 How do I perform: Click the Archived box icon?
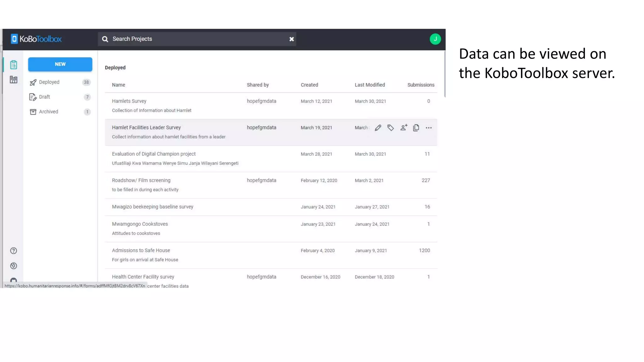point(33,112)
